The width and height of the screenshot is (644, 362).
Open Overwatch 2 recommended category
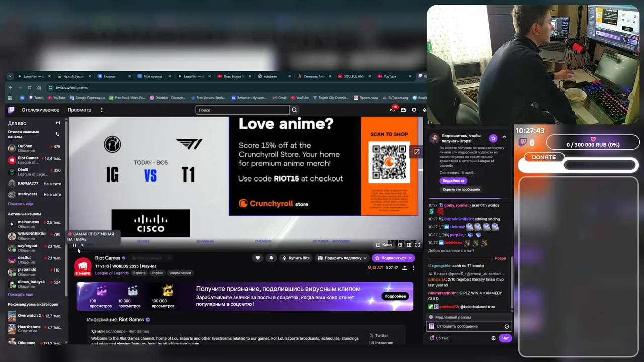[34, 316]
